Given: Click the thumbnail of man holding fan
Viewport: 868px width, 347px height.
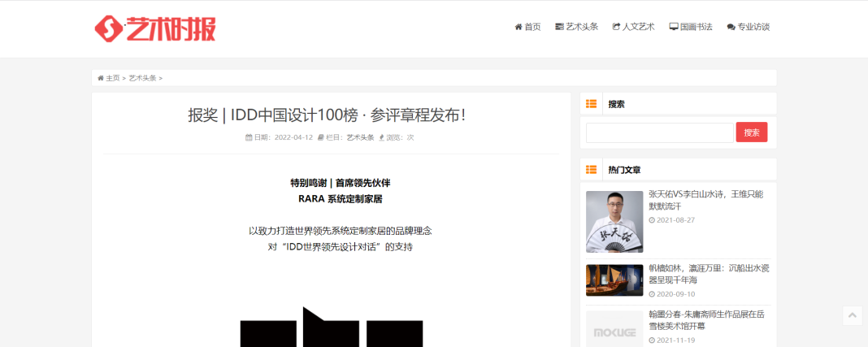Looking at the screenshot, I should (x=614, y=222).
